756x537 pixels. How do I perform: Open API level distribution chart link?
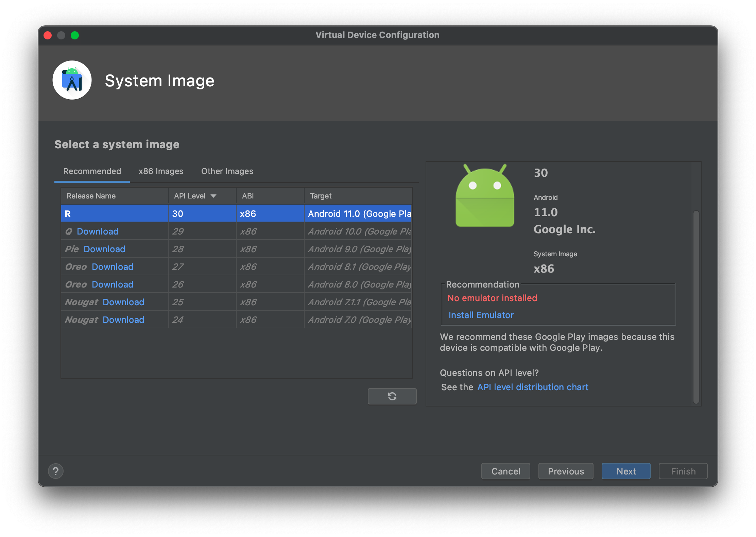pyautogui.click(x=533, y=387)
